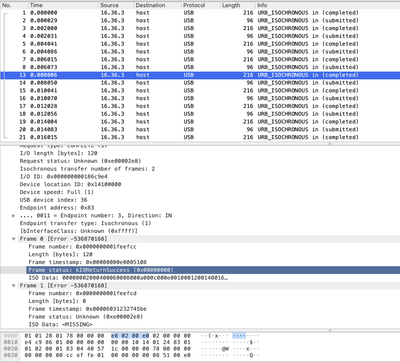This screenshot has width=400, height=362.
Task: Select packet 21 at time 0.016015
Action: pos(200,137)
